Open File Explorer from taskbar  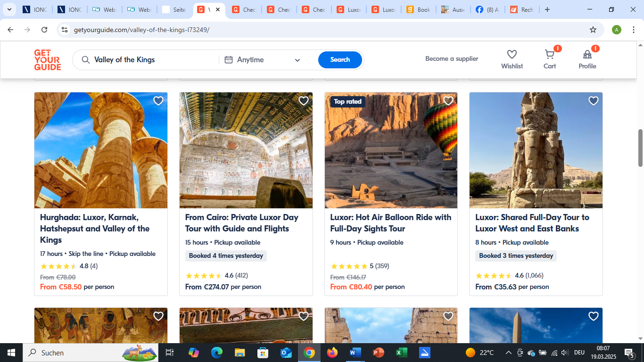(x=239, y=353)
